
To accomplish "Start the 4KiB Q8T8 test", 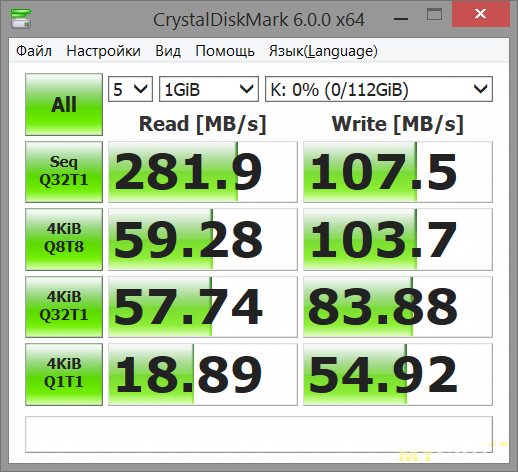I will click(64, 239).
